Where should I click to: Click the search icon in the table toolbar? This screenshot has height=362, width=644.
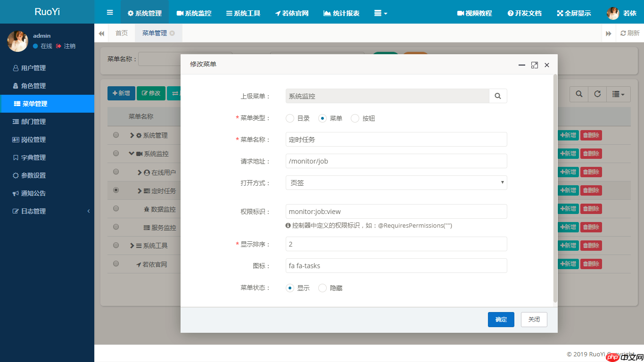tap(578, 94)
